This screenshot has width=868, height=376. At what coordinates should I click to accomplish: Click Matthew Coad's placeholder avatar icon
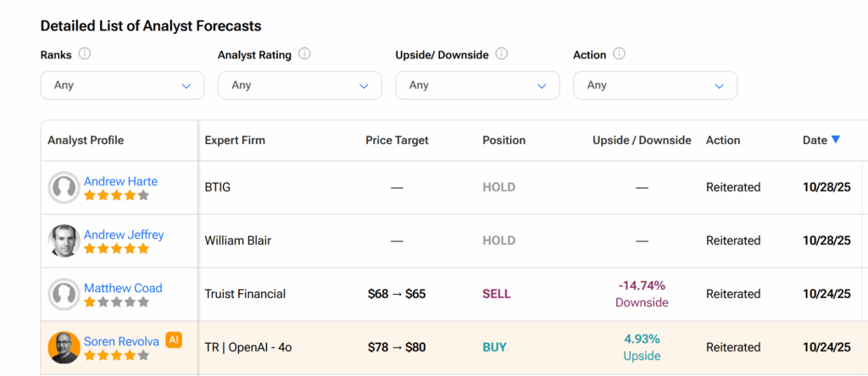pyautogui.click(x=64, y=294)
